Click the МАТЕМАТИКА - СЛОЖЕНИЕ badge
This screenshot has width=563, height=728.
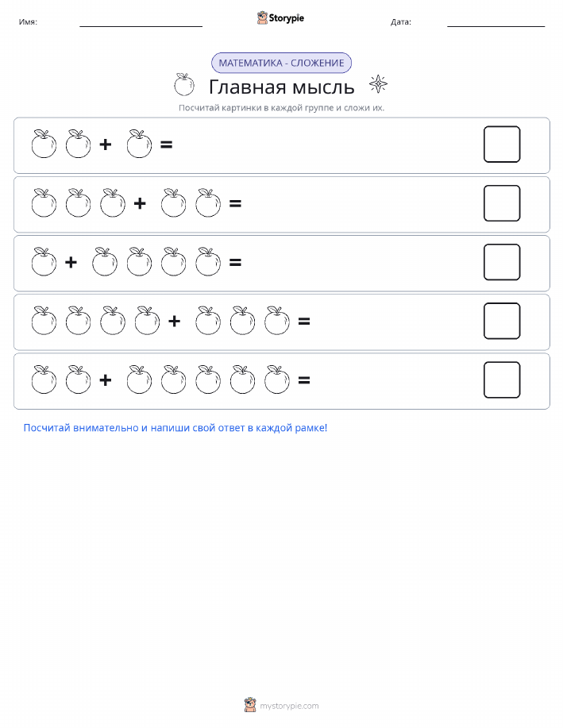pos(281,64)
